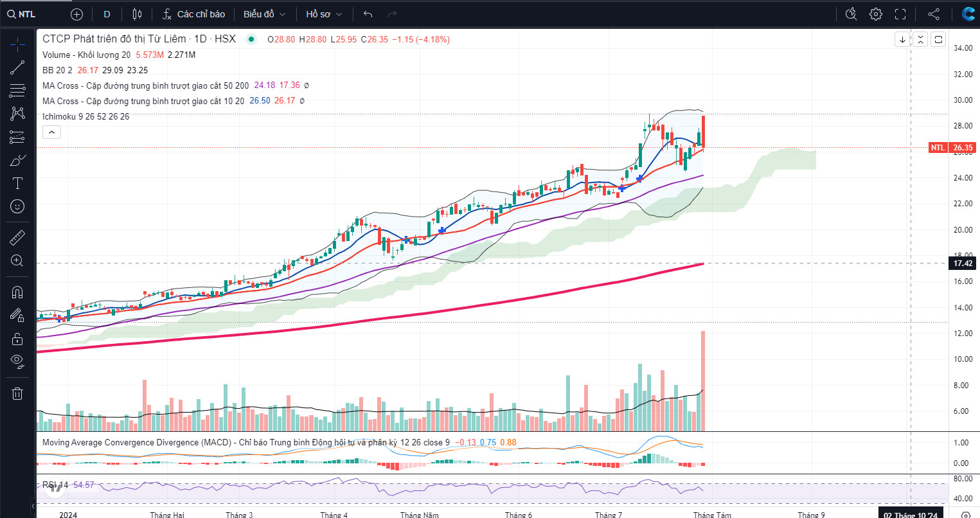
Task: Open quick search lightning icon
Action: pyautogui.click(x=851, y=14)
